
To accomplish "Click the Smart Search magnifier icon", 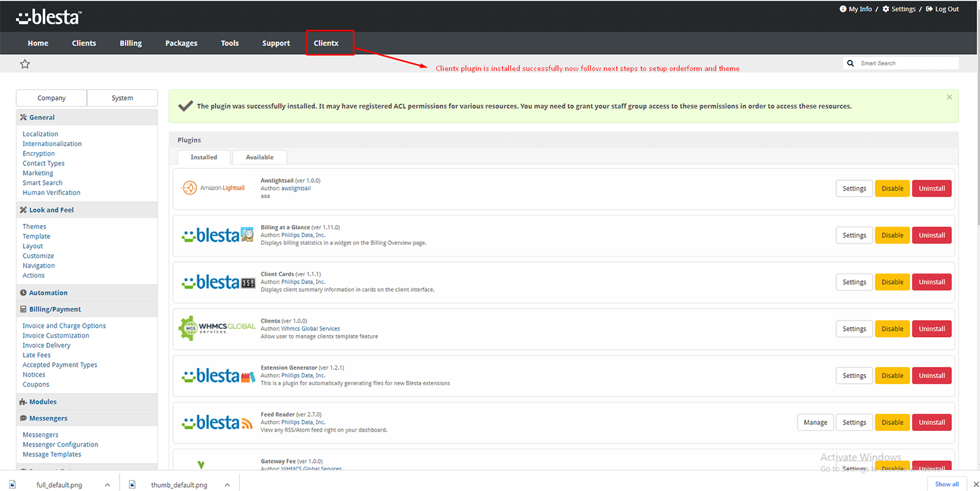I will (851, 63).
